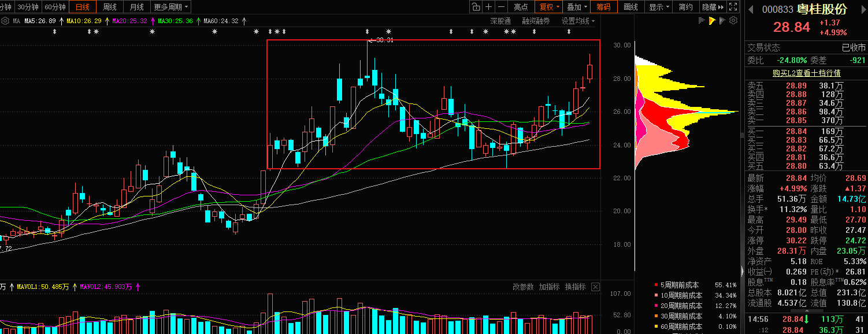Click the yellow 60周期前成本 color swatch

656,326
